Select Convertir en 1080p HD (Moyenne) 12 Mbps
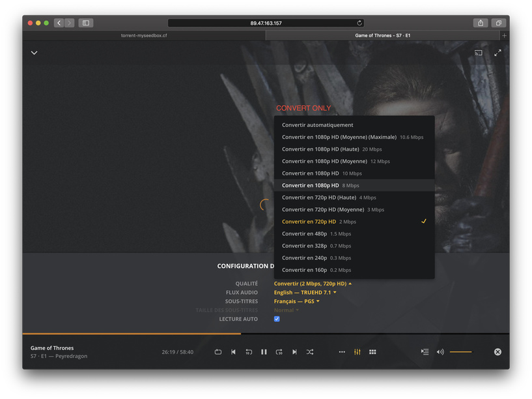The height and width of the screenshot is (399, 532). [x=354, y=161]
